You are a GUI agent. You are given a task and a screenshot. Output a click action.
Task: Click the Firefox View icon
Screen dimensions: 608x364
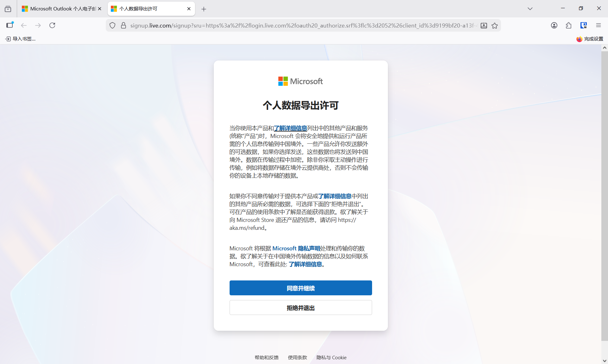pyautogui.click(x=8, y=9)
